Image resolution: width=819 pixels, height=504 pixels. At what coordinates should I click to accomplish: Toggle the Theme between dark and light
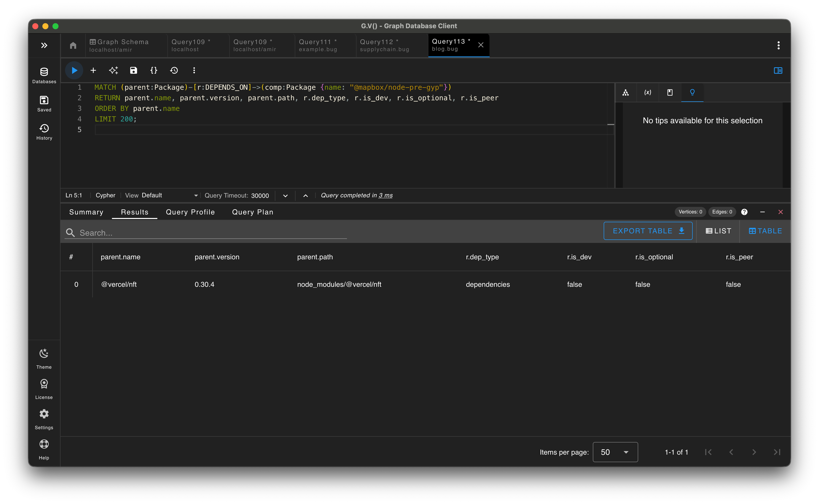[x=44, y=358]
